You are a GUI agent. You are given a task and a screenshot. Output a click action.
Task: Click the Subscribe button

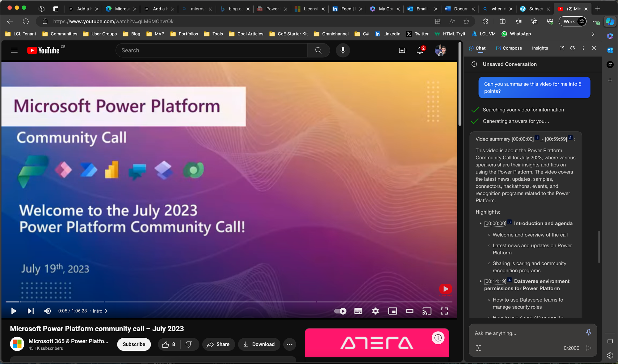click(x=134, y=344)
